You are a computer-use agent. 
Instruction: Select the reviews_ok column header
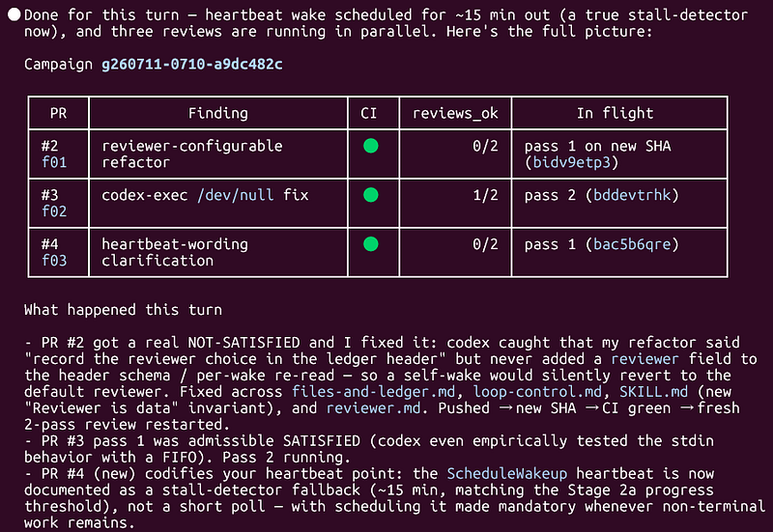(x=455, y=113)
